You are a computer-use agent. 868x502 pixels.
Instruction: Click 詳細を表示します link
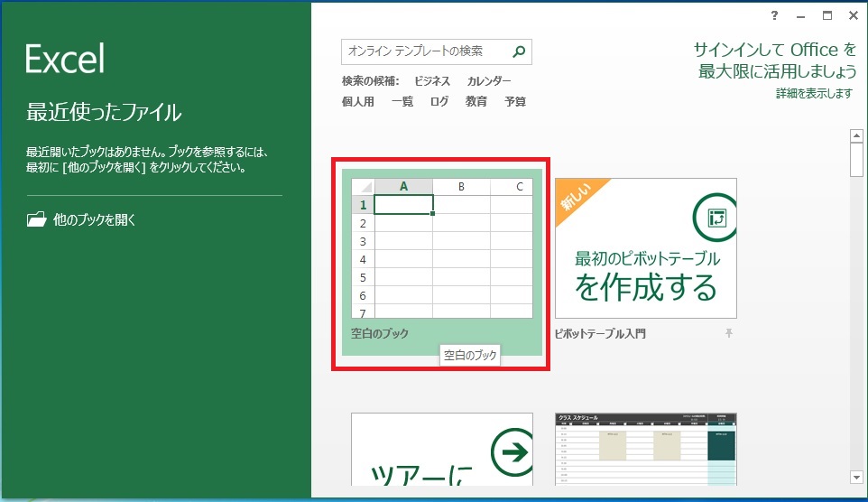(814, 93)
